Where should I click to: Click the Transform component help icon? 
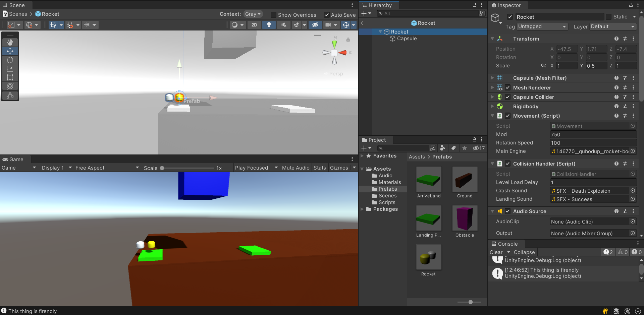pyautogui.click(x=616, y=39)
